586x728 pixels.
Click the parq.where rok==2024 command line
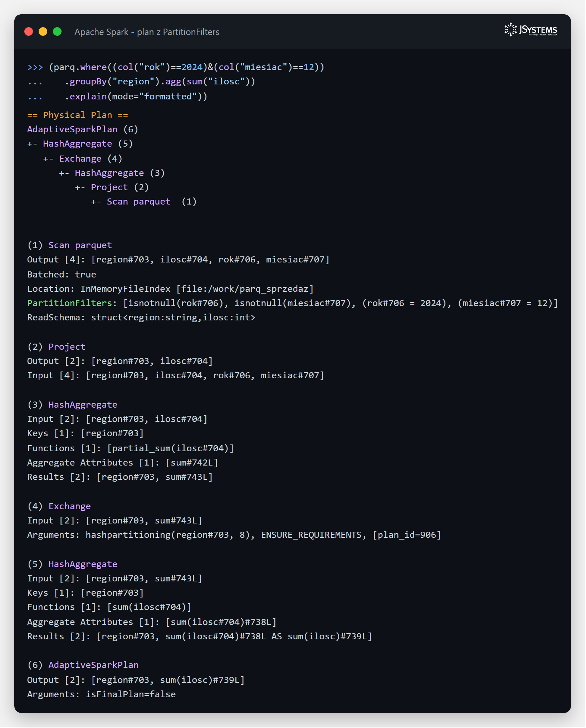[x=176, y=67]
